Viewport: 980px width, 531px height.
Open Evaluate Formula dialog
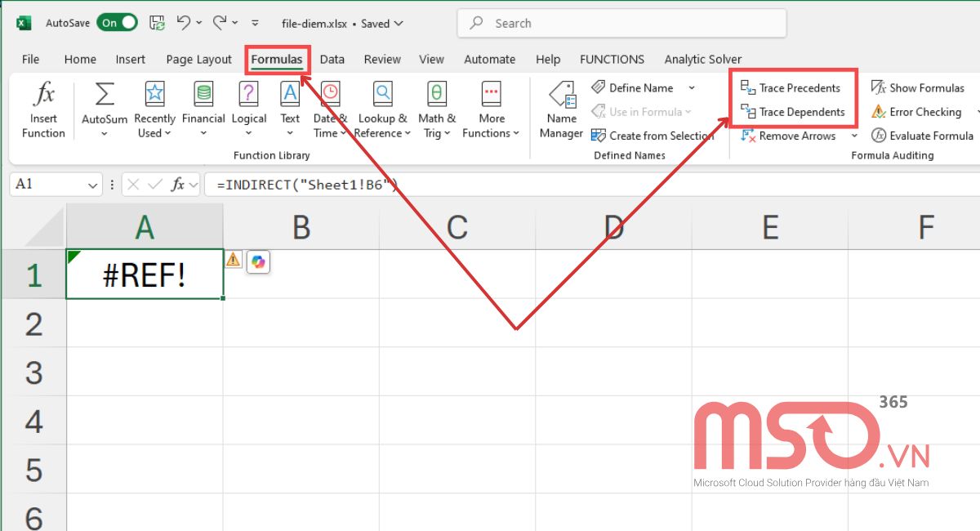[x=922, y=136]
